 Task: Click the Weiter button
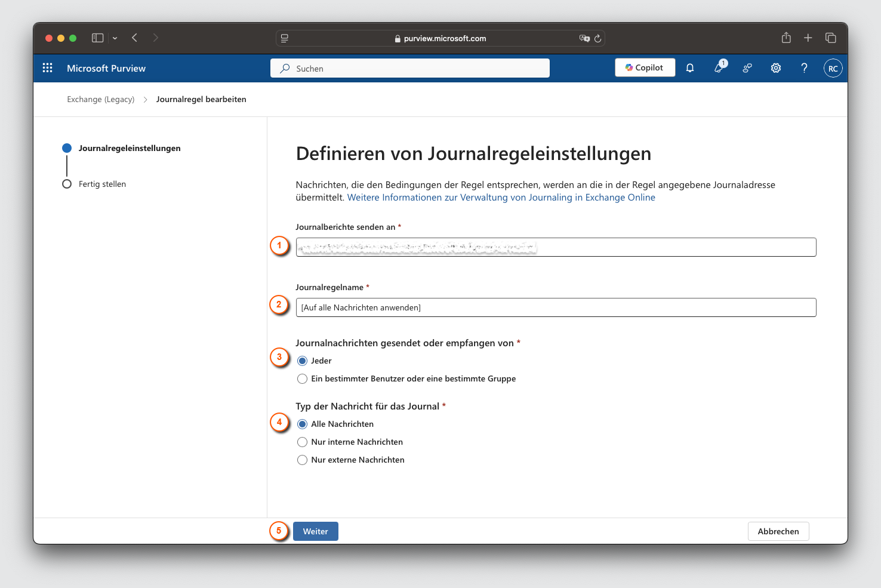tap(316, 531)
